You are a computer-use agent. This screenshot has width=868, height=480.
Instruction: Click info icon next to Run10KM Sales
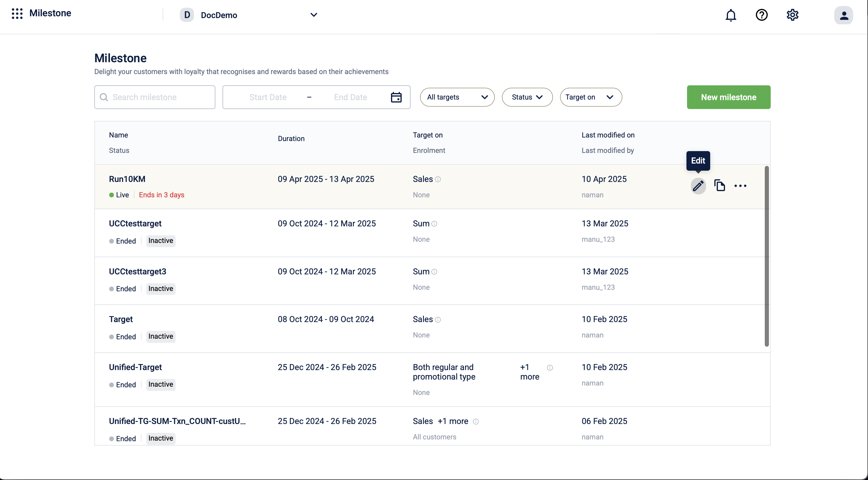(438, 180)
